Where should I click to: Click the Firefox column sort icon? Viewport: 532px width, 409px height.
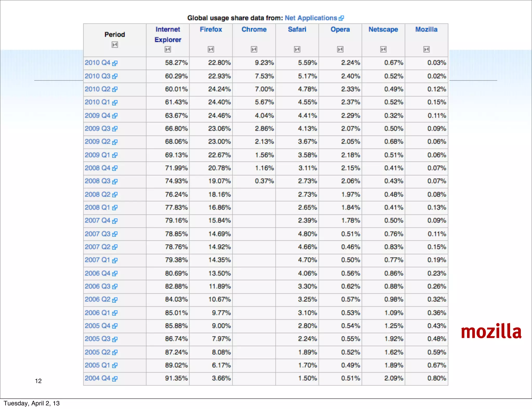[x=211, y=49]
